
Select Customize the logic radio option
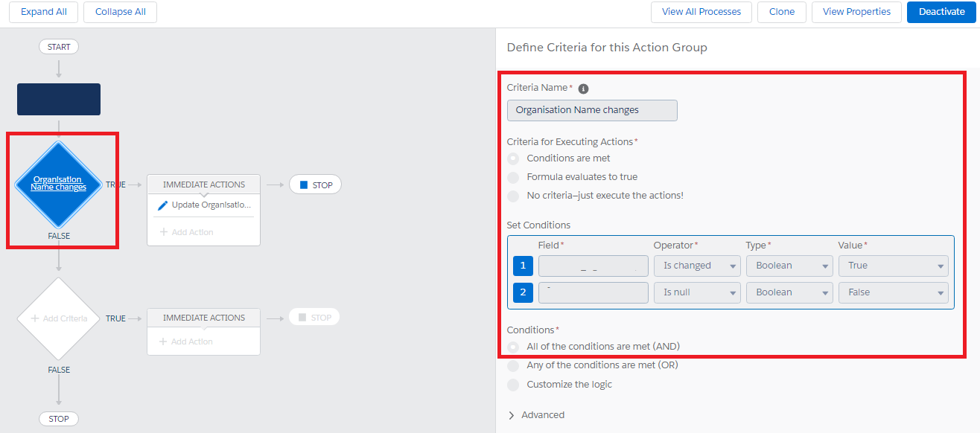[x=513, y=385]
